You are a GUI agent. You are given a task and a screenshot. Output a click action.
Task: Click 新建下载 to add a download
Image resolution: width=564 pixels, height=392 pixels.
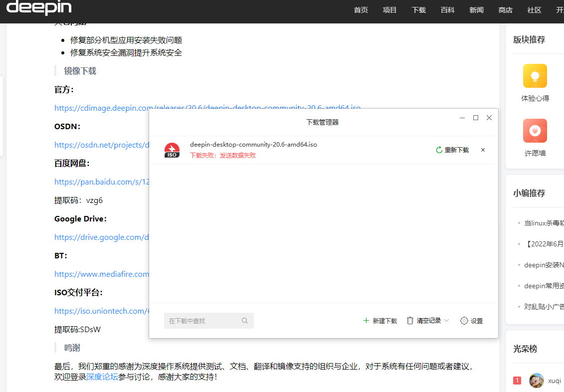click(380, 321)
